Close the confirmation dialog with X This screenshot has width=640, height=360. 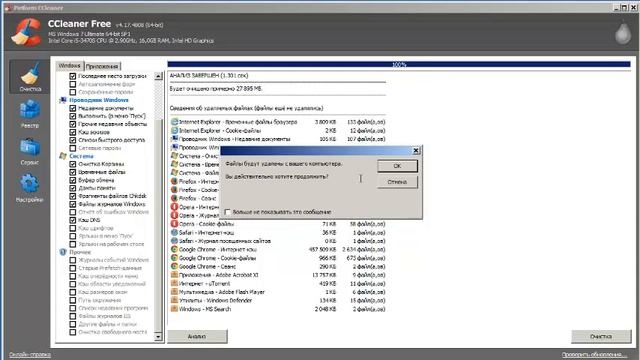click(416, 151)
